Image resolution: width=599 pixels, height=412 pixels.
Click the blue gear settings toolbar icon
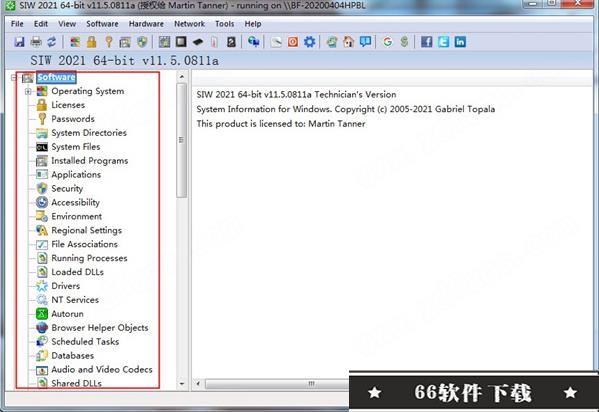click(x=309, y=42)
